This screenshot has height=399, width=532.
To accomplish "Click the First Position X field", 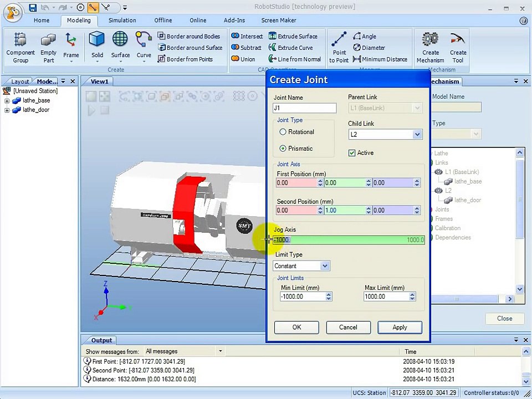I will pyautogui.click(x=296, y=183).
